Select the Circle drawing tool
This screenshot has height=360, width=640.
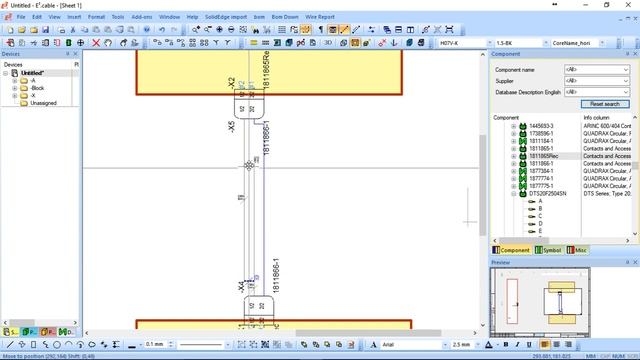(57, 345)
